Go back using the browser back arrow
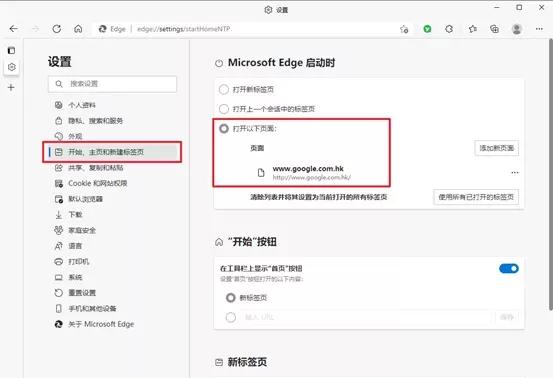Image resolution: width=553 pixels, height=378 pixels. pos(13,29)
